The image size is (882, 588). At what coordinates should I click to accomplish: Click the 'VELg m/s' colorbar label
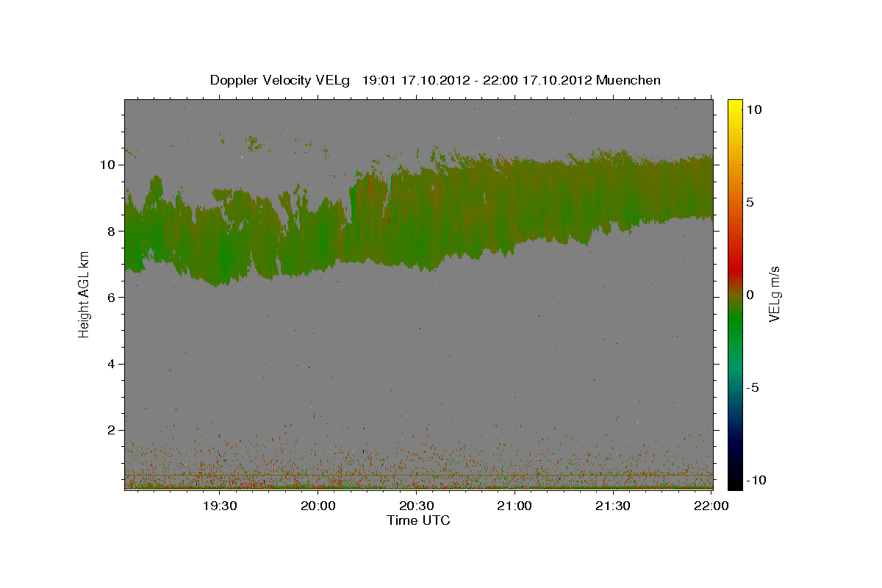point(773,294)
